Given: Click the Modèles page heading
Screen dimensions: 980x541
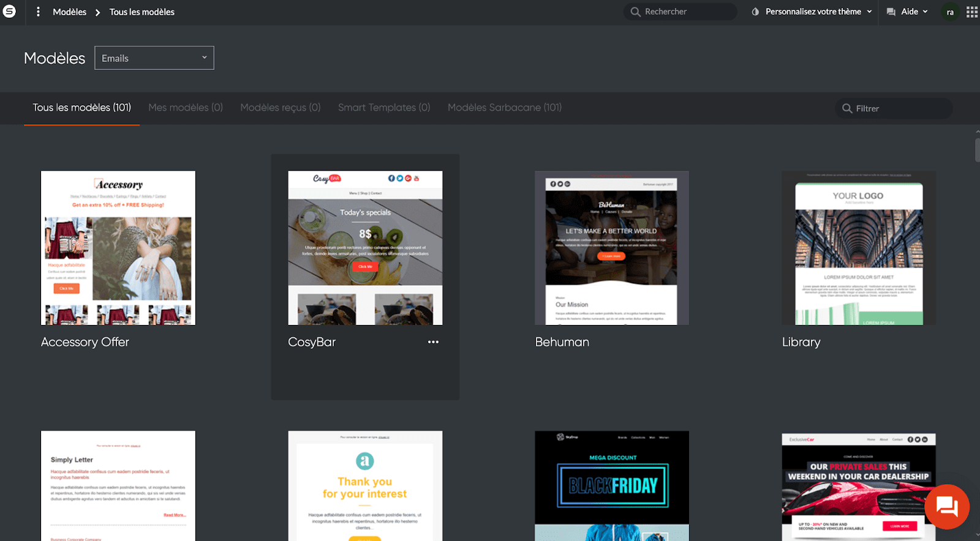Looking at the screenshot, I should coord(55,58).
